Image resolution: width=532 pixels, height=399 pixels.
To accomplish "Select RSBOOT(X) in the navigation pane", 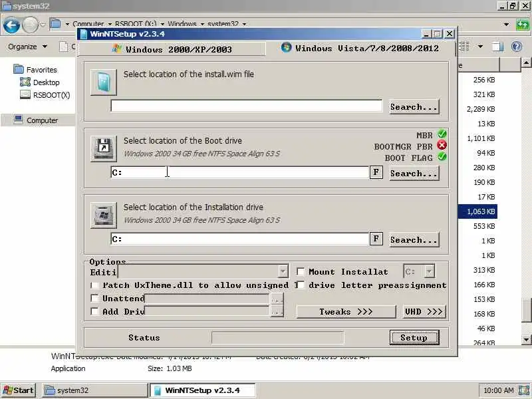I will 45,95.
